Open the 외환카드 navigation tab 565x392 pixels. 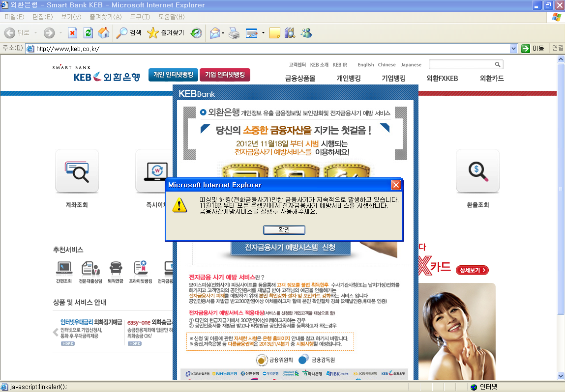click(x=492, y=78)
